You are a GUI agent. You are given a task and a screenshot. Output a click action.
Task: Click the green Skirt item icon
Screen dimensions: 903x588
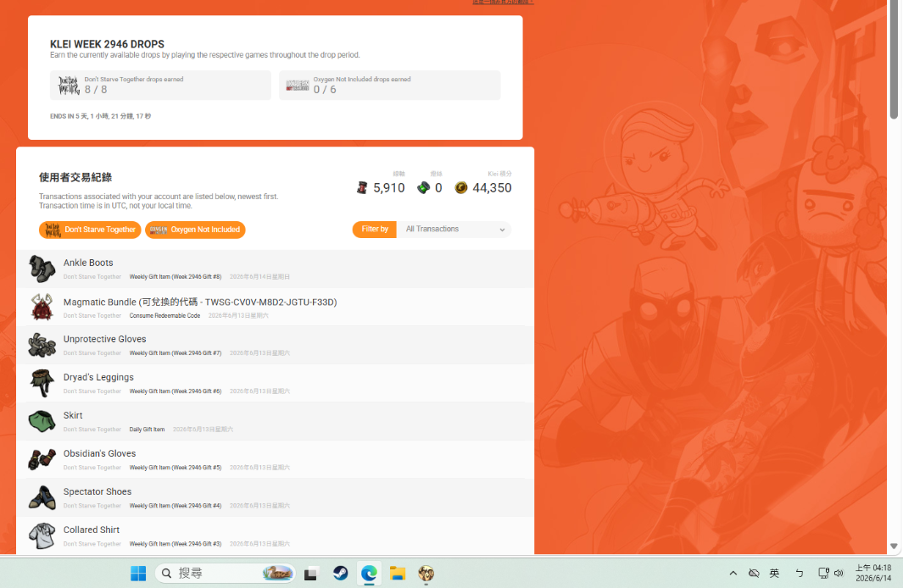[42, 421]
